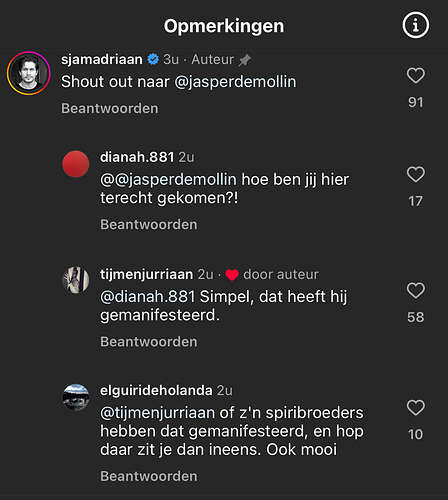Click the pin icon next to Auteur
This screenshot has width=448, height=500.
click(x=245, y=60)
